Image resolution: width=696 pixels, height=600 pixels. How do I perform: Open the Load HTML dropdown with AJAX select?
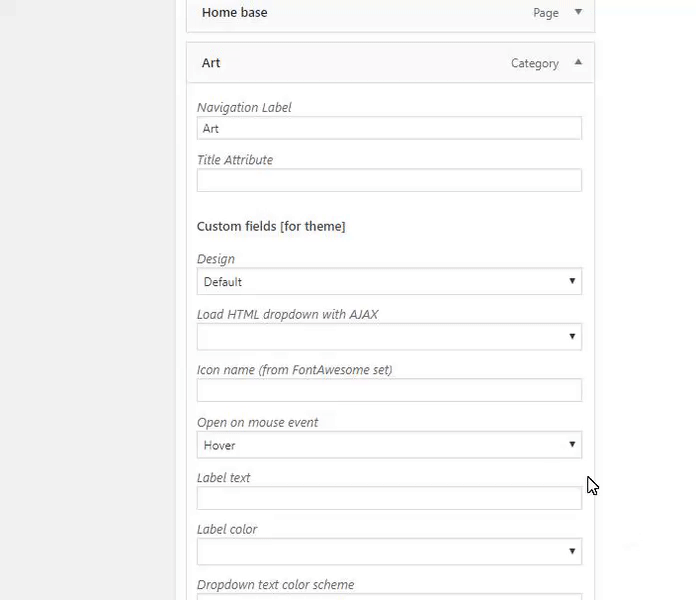389,336
